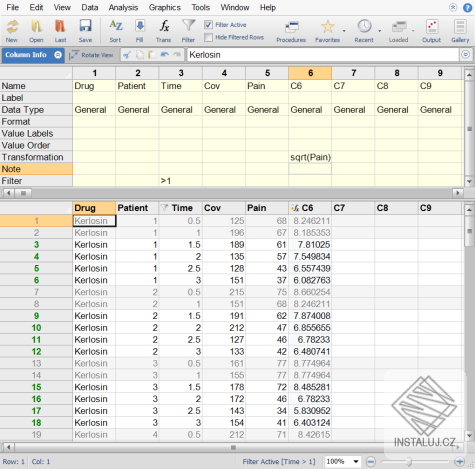
Task: Click the undo arrow icon
Action: pos(164,55)
